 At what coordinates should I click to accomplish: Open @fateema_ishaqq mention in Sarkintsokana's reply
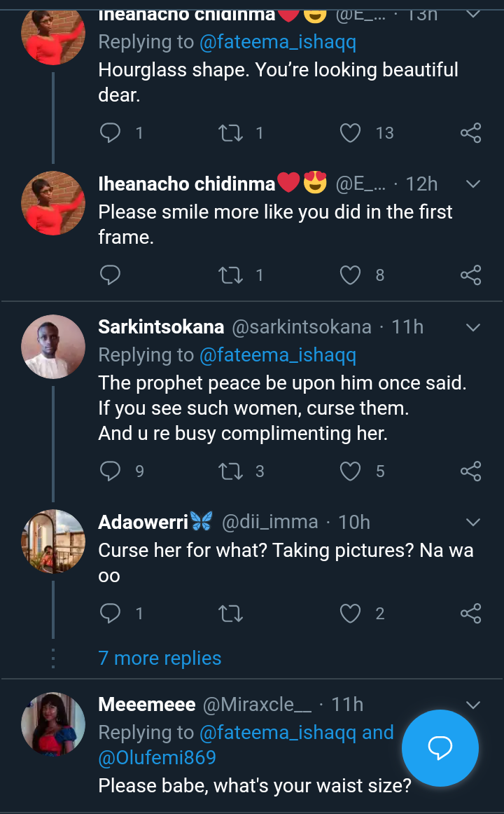[278, 356]
